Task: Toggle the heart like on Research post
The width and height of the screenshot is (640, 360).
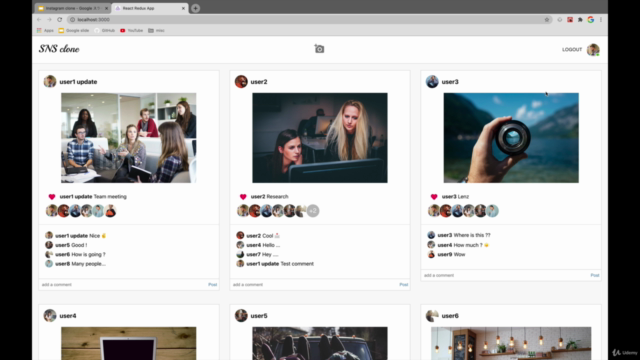Action: click(243, 197)
